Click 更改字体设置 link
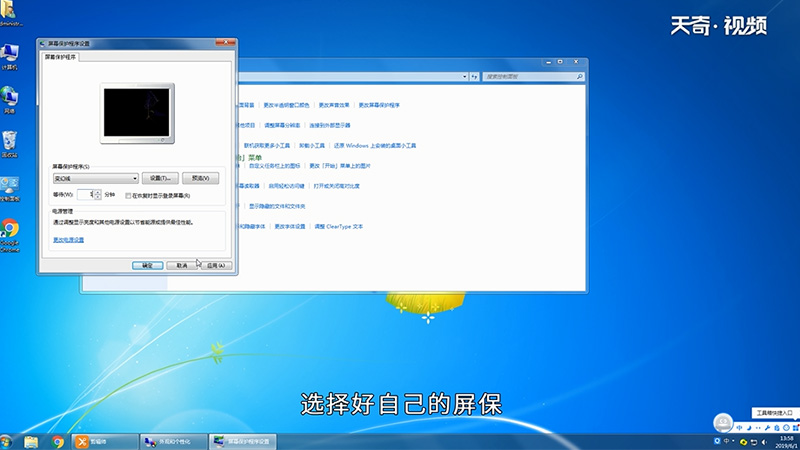 pyautogui.click(x=290, y=227)
